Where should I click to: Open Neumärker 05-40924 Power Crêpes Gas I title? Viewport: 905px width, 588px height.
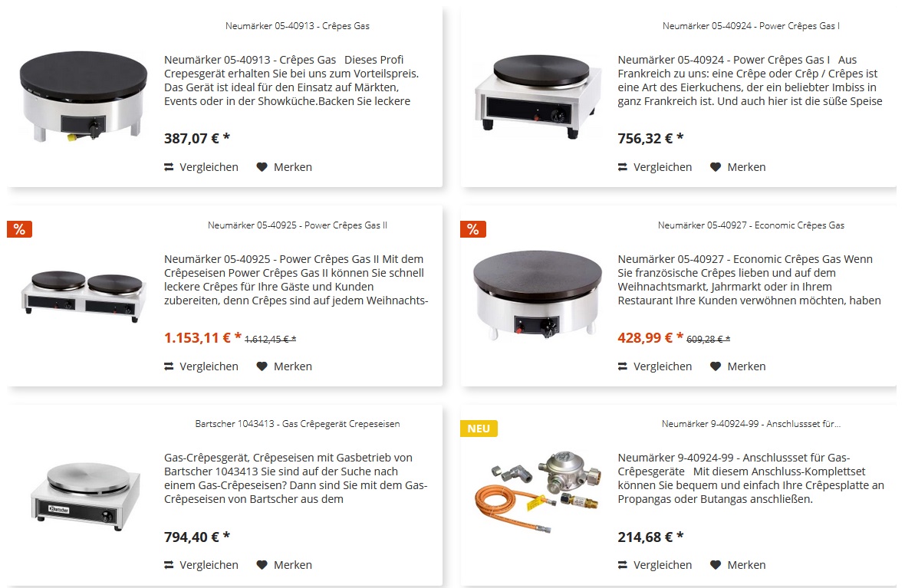point(751,26)
